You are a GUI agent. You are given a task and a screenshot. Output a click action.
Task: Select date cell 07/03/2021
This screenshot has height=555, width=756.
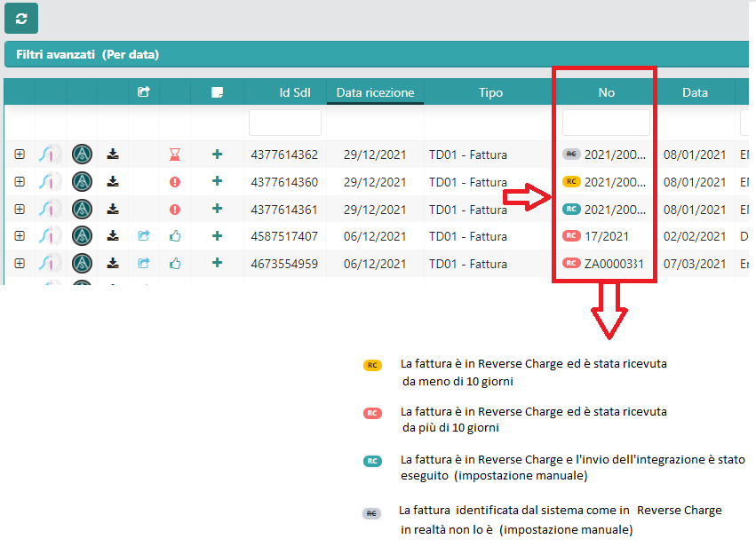(695, 264)
